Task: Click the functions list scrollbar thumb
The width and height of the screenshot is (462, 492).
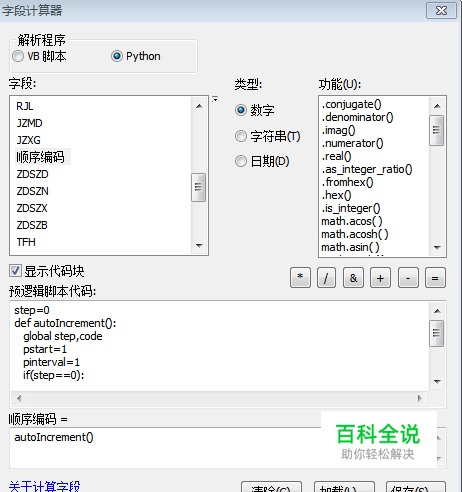Action: click(437, 130)
